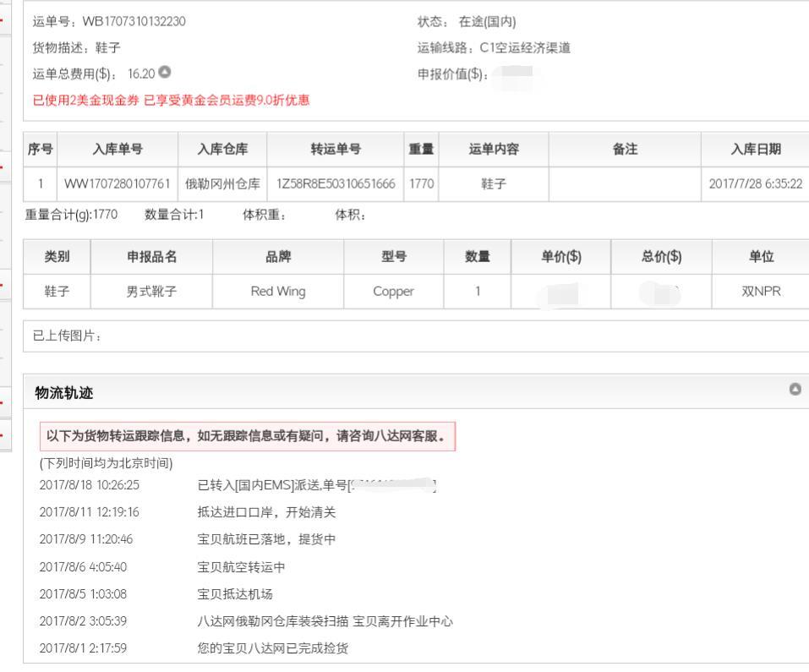Image resolution: width=809 pixels, height=672 pixels.
Task: Click the waybill number WB1707310132230
Action: (x=134, y=21)
